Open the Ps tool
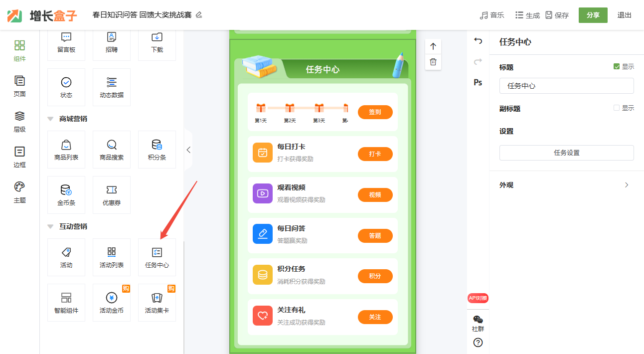Image resolution: width=644 pixels, height=354 pixels. coord(478,82)
